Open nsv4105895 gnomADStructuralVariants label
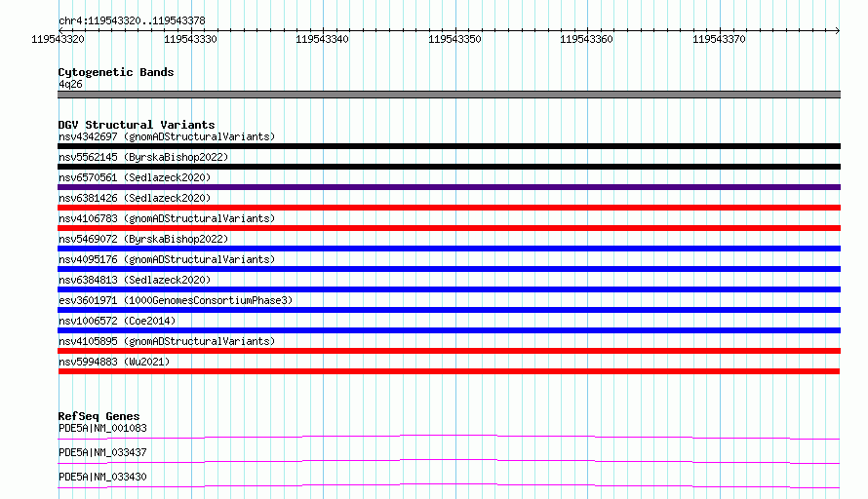Viewport: 868px width, 499px height. pos(167,341)
